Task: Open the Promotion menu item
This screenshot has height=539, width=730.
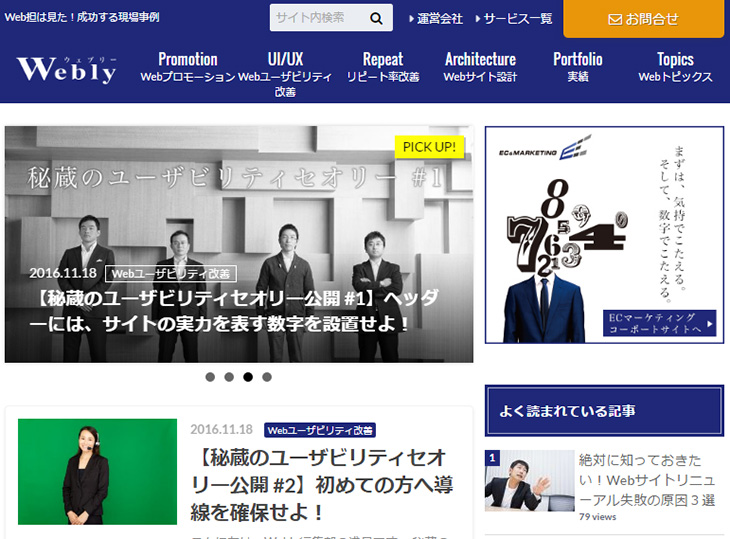Action: tap(188, 67)
